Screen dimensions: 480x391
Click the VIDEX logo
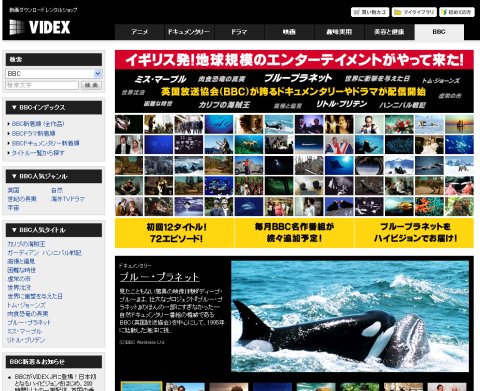coord(40,27)
